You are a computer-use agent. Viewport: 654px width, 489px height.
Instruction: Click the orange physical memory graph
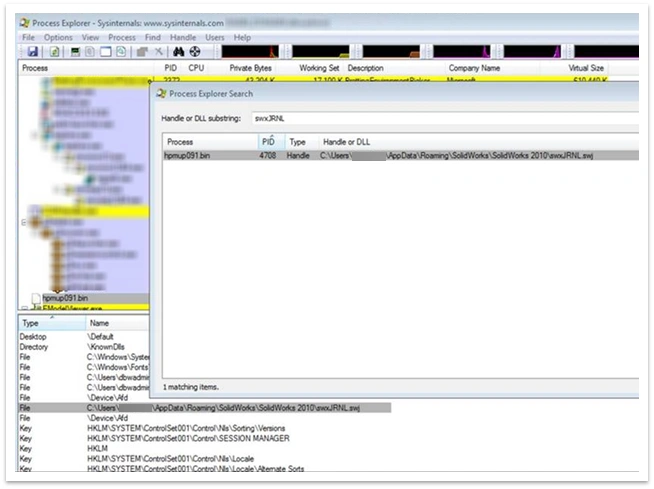click(x=391, y=51)
